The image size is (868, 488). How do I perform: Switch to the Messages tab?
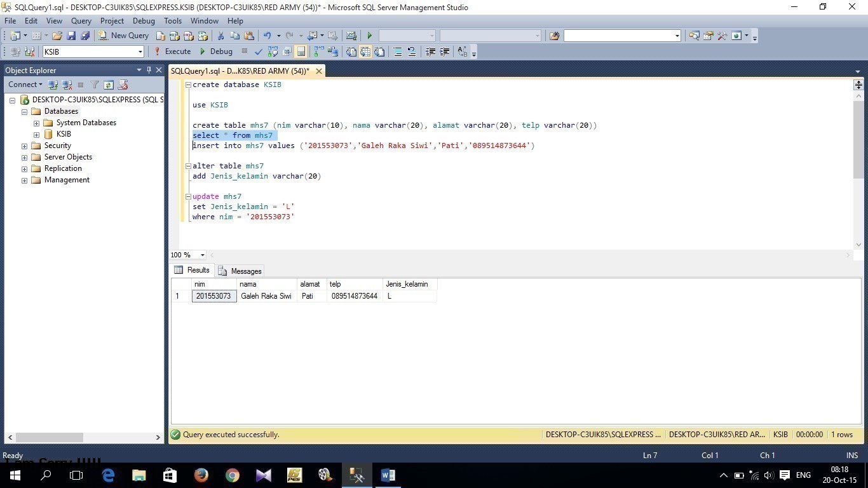point(240,271)
